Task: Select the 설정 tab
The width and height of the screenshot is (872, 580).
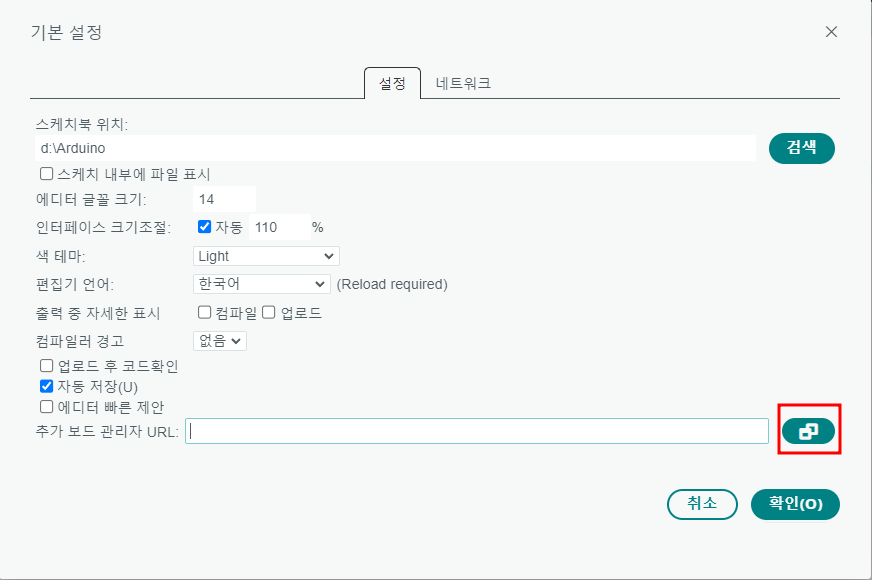Action: click(x=392, y=83)
